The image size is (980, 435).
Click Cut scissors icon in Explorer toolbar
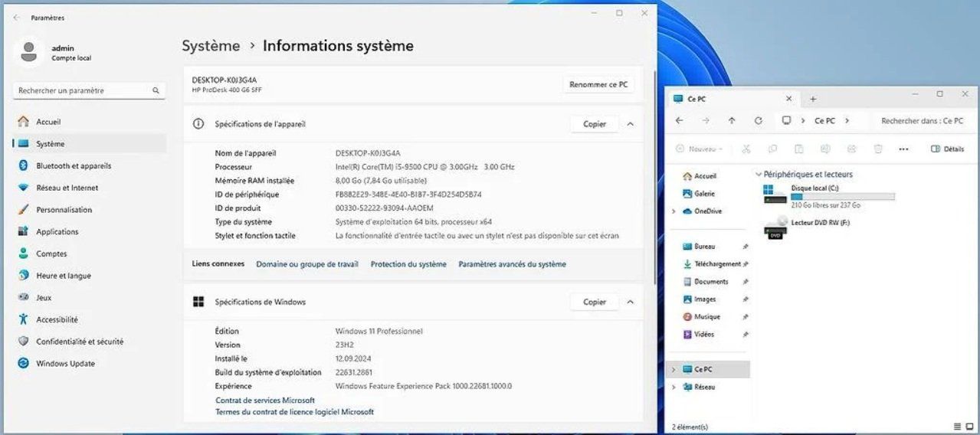tap(747, 149)
